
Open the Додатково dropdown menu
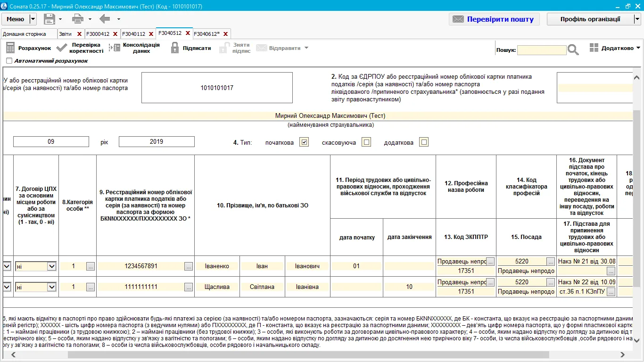[615, 48]
